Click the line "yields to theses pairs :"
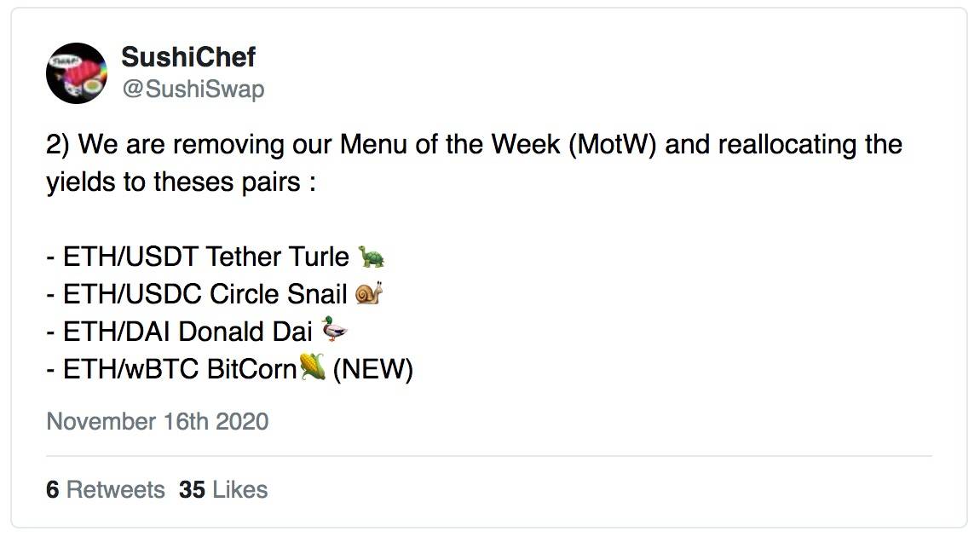Viewport: 980px width, 537px height. (181, 182)
